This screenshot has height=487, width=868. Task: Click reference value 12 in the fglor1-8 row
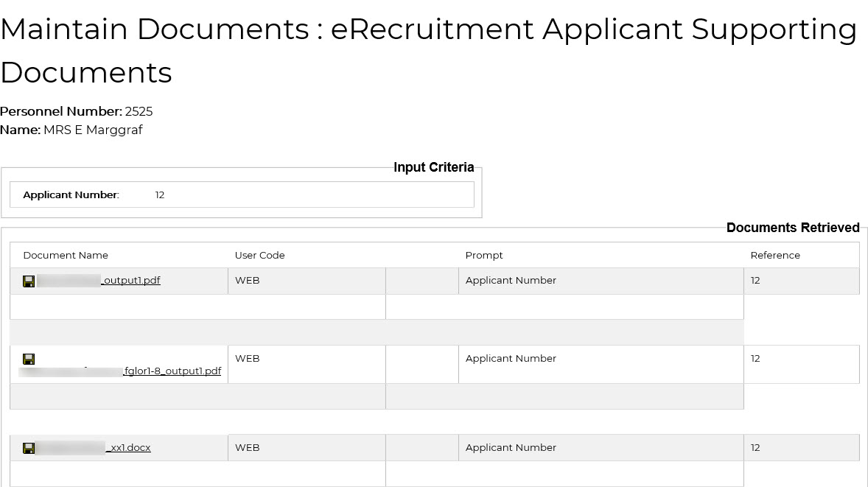coord(755,359)
